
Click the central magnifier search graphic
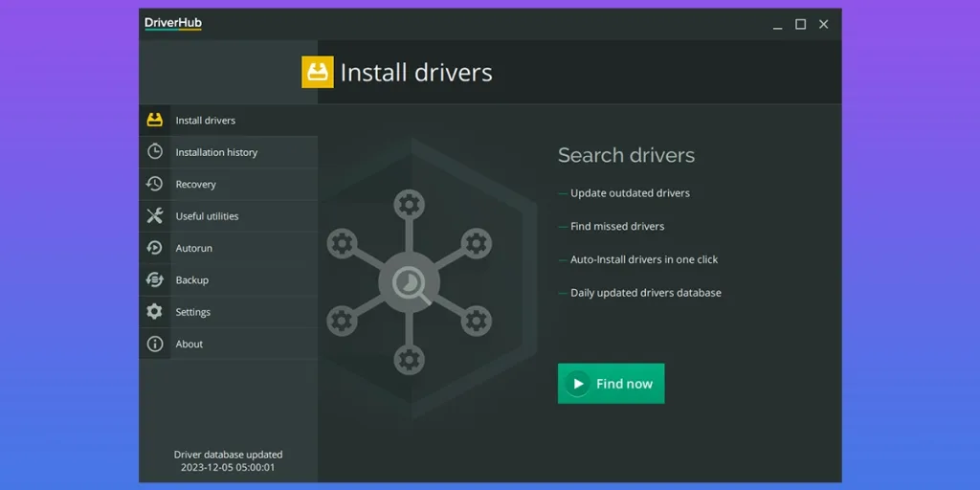pyautogui.click(x=410, y=283)
